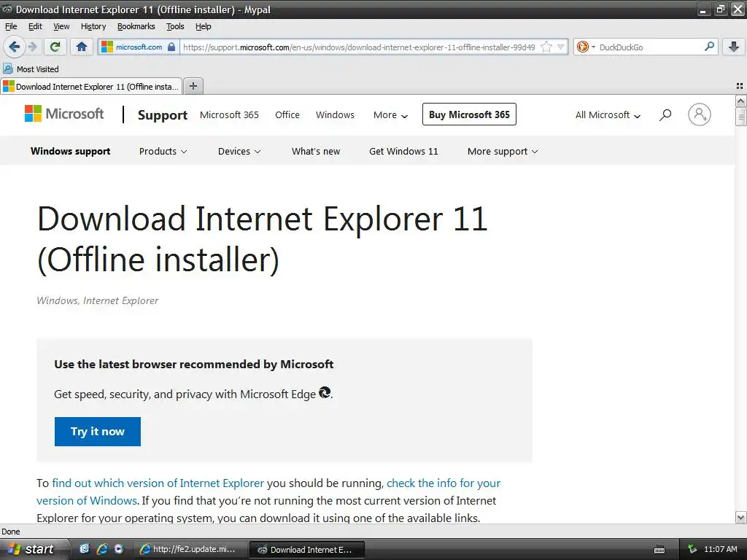747x560 pixels.
Task: Open the What's new link
Action: click(x=316, y=151)
